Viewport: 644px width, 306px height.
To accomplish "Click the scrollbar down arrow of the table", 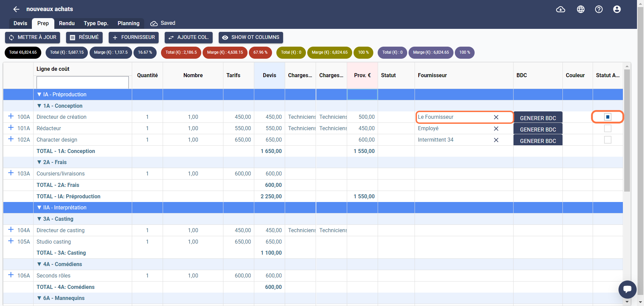I will [x=627, y=302].
